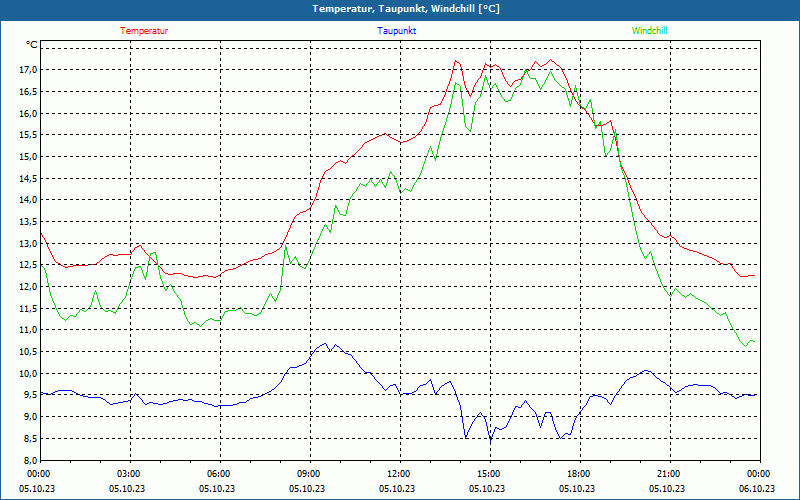Click the 09:00 time axis label
The height and width of the screenshot is (500, 800).
click(x=310, y=474)
